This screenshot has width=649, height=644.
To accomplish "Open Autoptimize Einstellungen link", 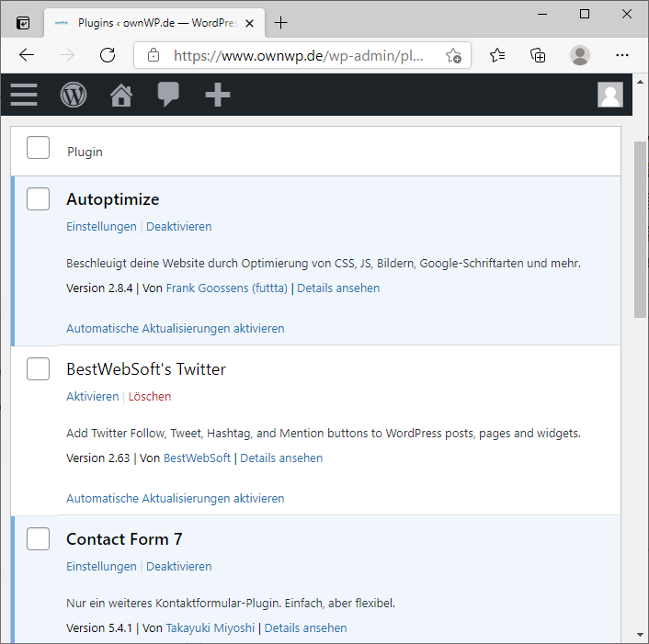I will pyautogui.click(x=101, y=227).
